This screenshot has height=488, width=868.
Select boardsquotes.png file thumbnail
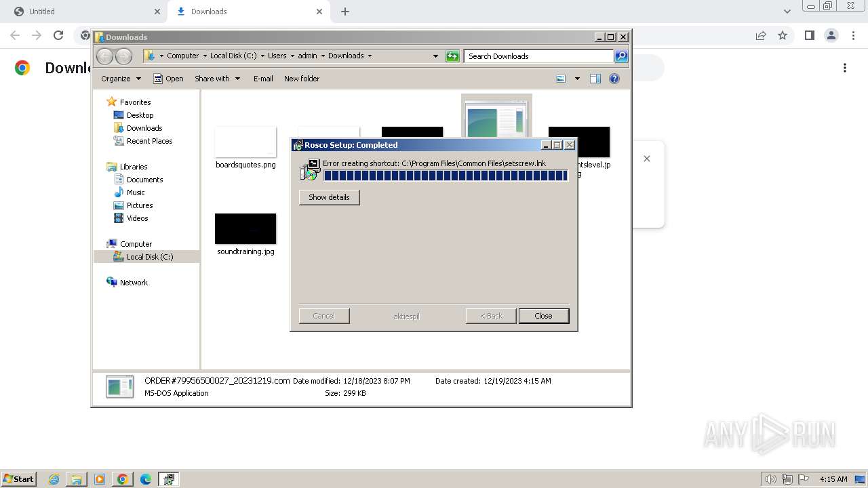(245, 142)
